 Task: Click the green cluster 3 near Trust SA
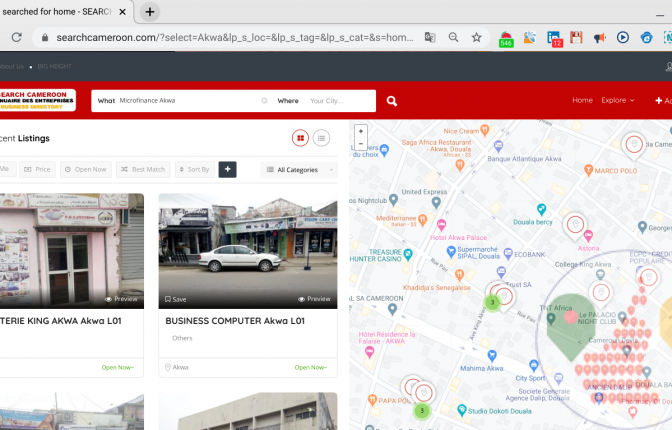pos(492,302)
